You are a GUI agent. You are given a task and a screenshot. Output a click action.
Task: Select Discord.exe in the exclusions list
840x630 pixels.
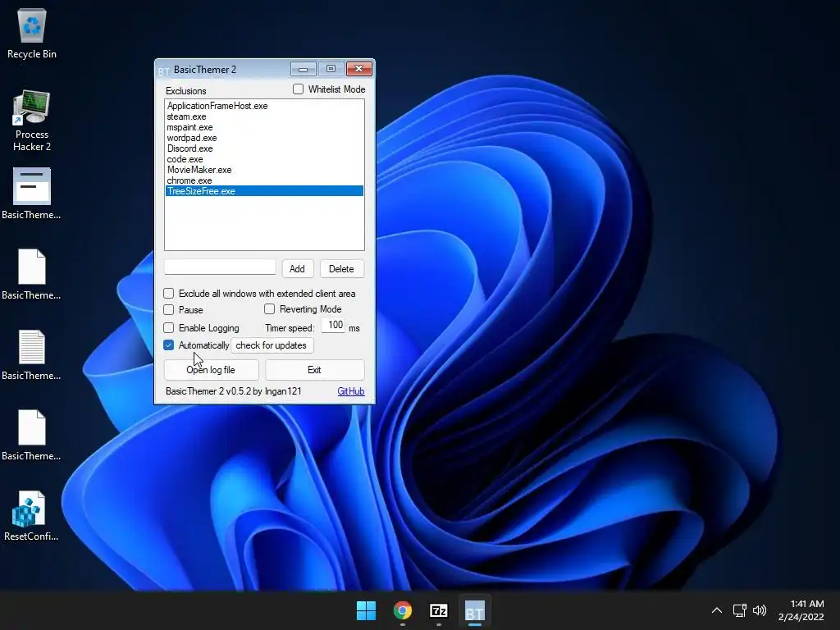point(264,148)
